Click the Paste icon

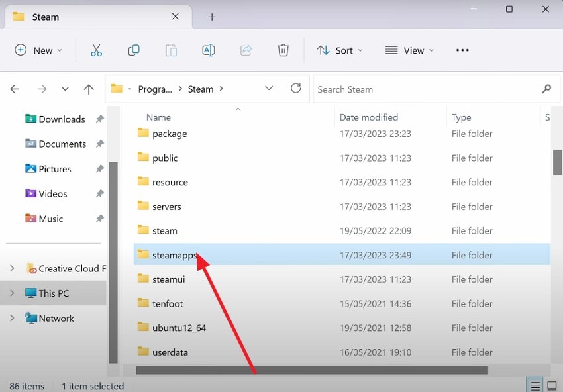point(171,50)
